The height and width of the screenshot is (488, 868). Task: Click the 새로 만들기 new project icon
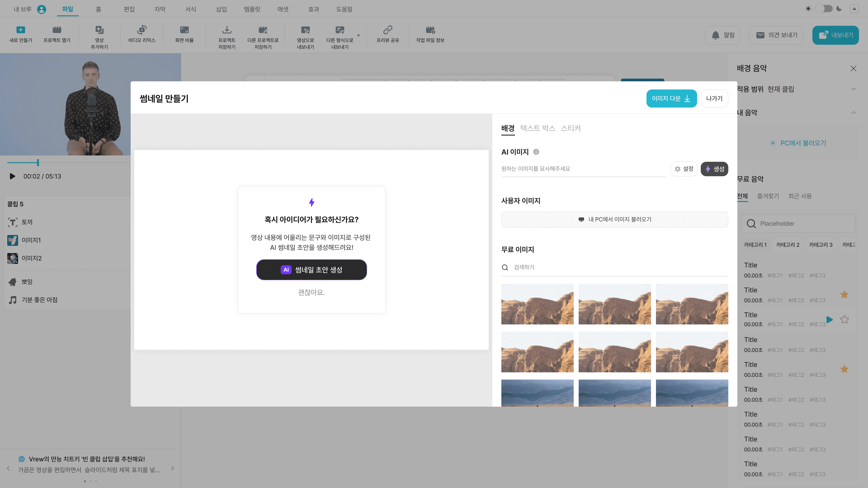point(20,30)
